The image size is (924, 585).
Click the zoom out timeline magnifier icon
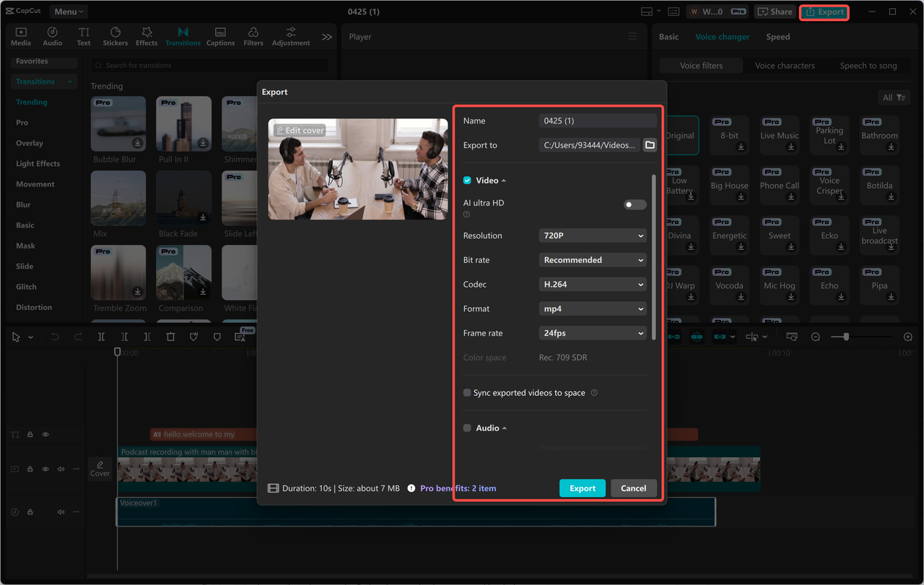click(816, 337)
